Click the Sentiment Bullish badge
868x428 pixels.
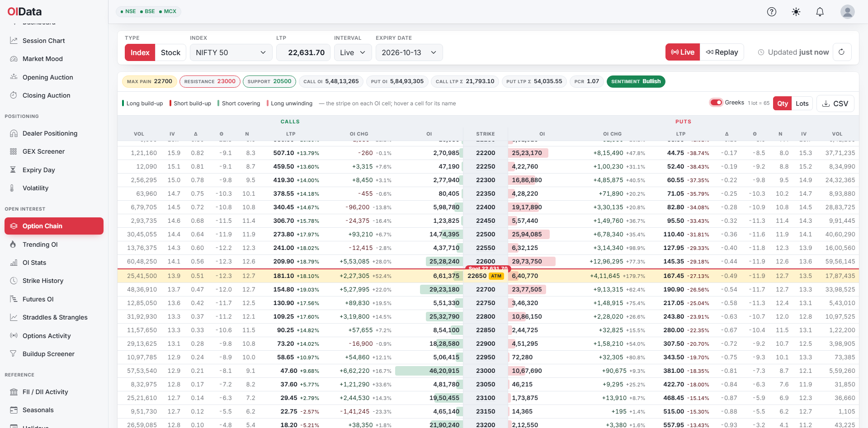[x=636, y=81]
